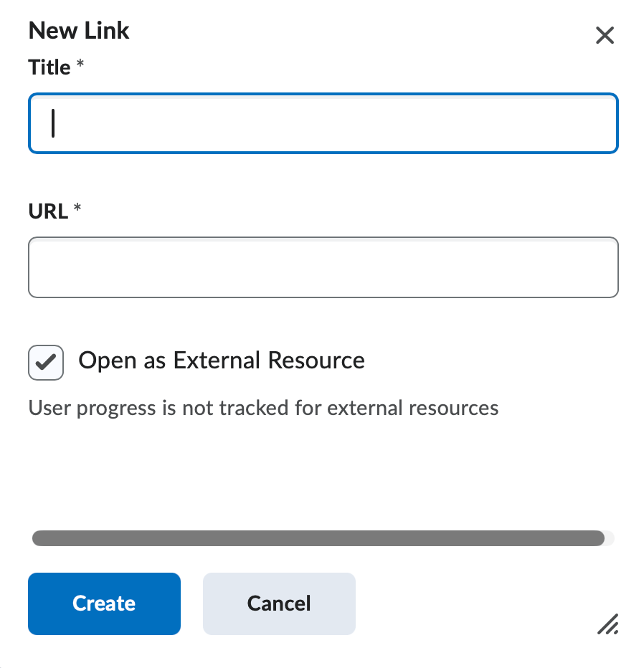This screenshot has width=644, height=668.
Task: Click the New Link dialog title
Action: [78, 31]
